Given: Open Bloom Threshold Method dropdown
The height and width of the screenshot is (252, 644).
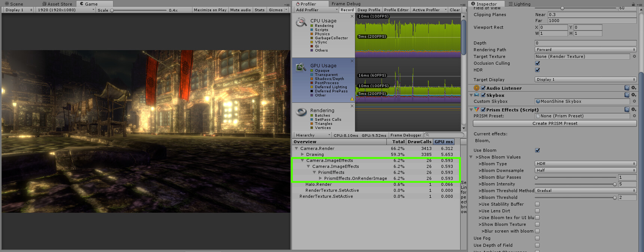Looking at the screenshot, I should coord(586,191).
